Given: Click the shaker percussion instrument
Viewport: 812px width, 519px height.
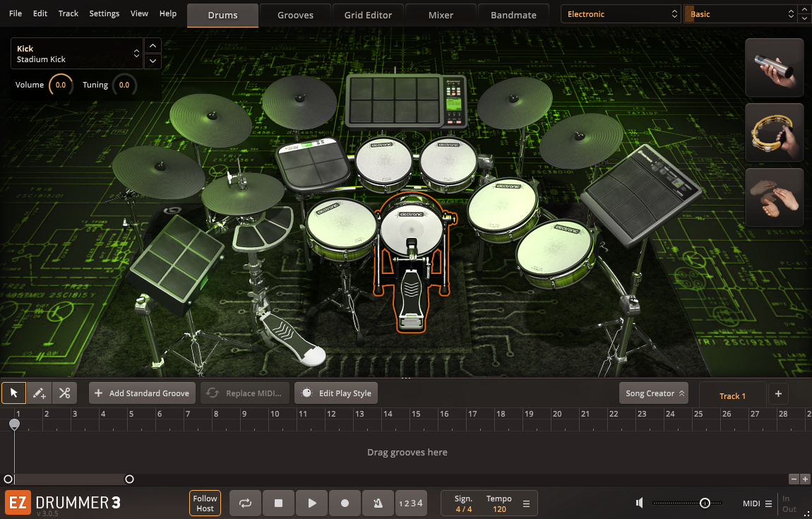Looking at the screenshot, I should (x=774, y=68).
